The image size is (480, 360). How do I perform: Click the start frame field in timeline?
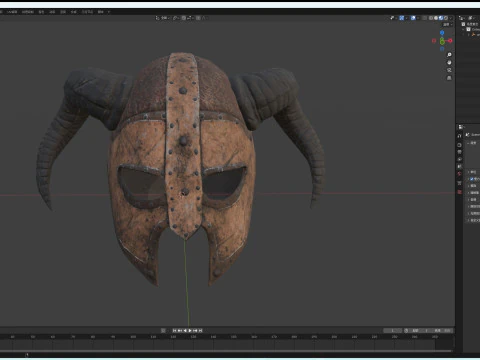coord(418,331)
